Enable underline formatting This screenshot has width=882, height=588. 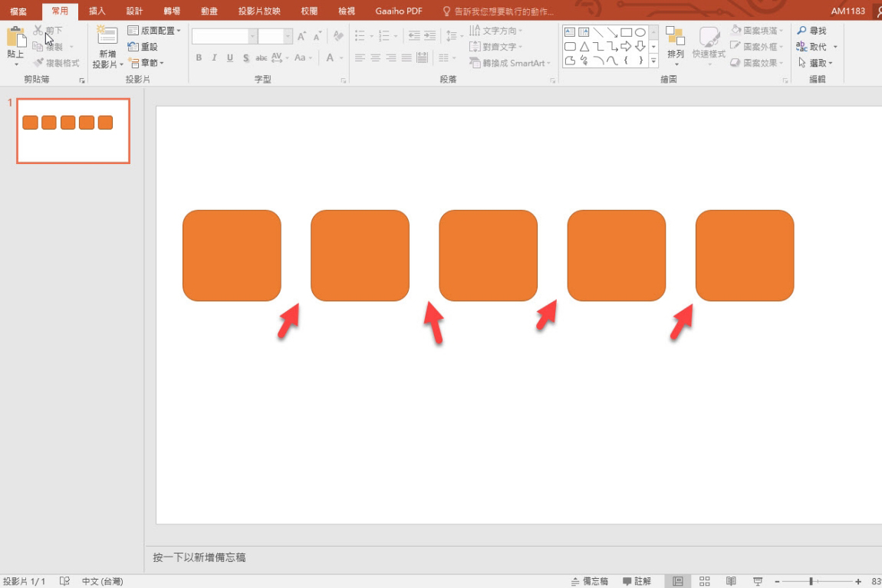pyautogui.click(x=229, y=57)
